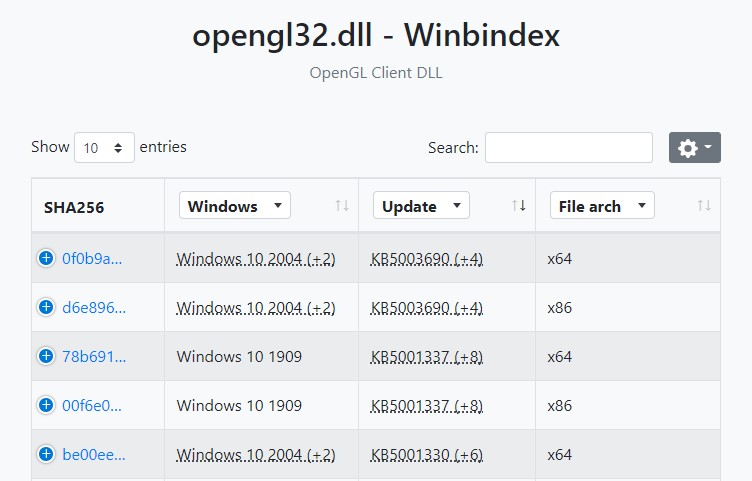Screen dimensions: 752x481
Task: Click Windows 10 1909 in the 00f6e0 row
Action: pyautogui.click(x=239, y=405)
